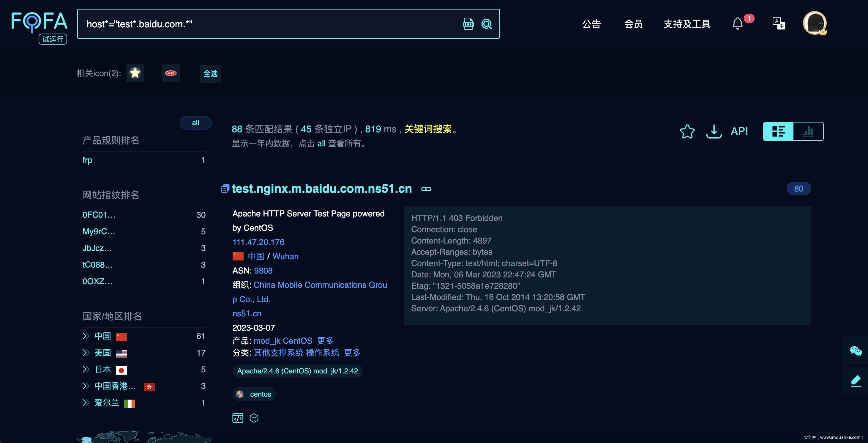Click IP 111.47.20.176
Image resolution: width=868 pixels, height=443 pixels.
258,242
